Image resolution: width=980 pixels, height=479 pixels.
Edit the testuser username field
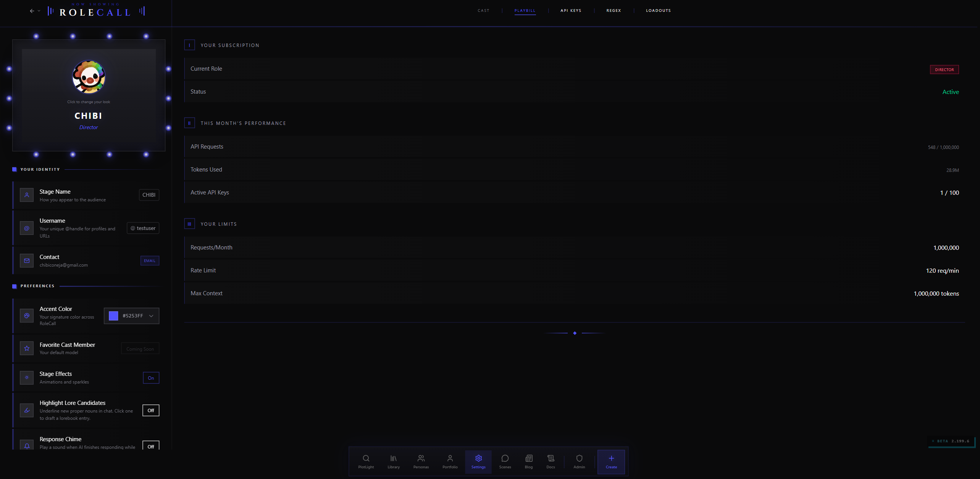(x=143, y=228)
